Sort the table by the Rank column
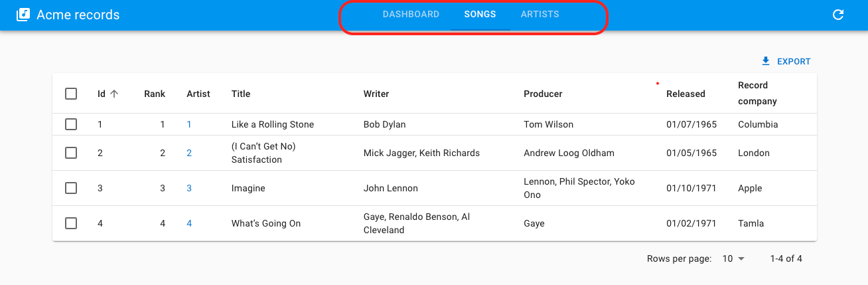868x285 pixels. (155, 94)
